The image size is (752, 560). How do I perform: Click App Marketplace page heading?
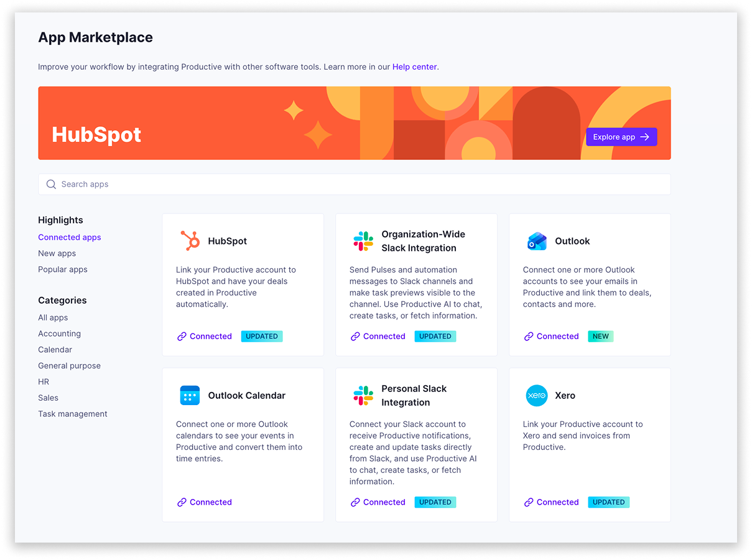coord(95,37)
